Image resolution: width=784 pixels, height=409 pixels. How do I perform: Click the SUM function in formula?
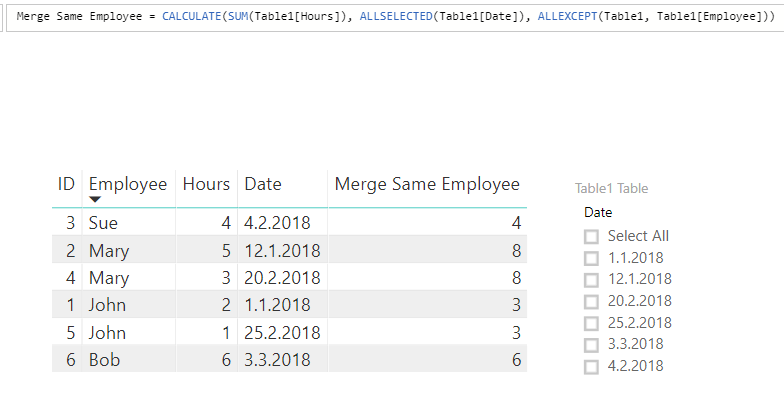pos(238,16)
